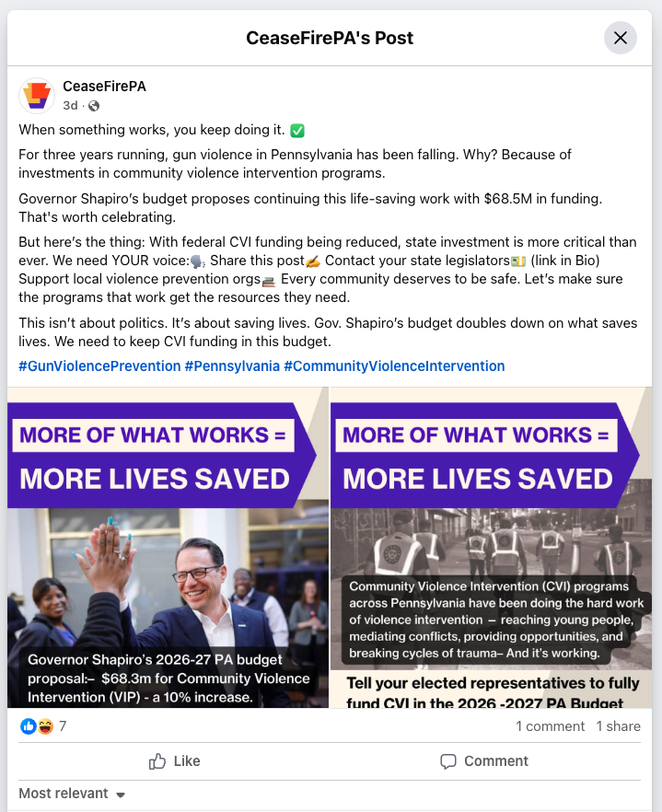Click the Comment button label

(495, 761)
